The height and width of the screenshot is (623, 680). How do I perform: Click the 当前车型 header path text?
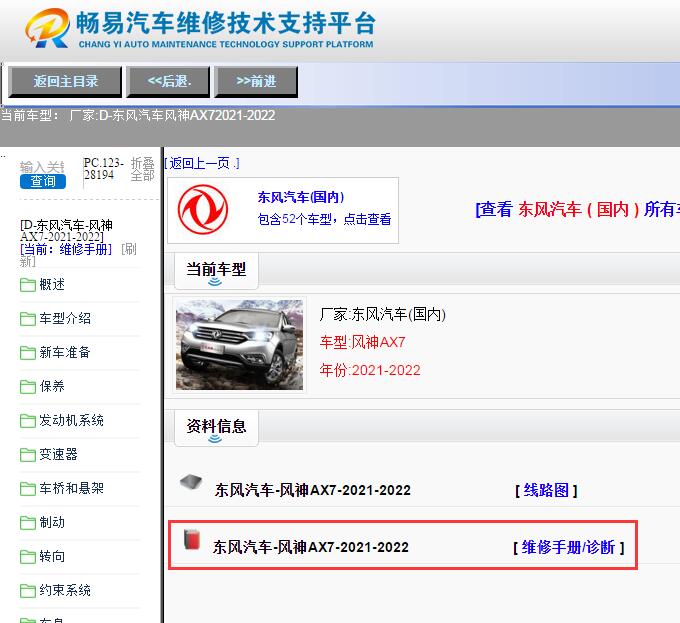pyautogui.click(x=138, y=115)
